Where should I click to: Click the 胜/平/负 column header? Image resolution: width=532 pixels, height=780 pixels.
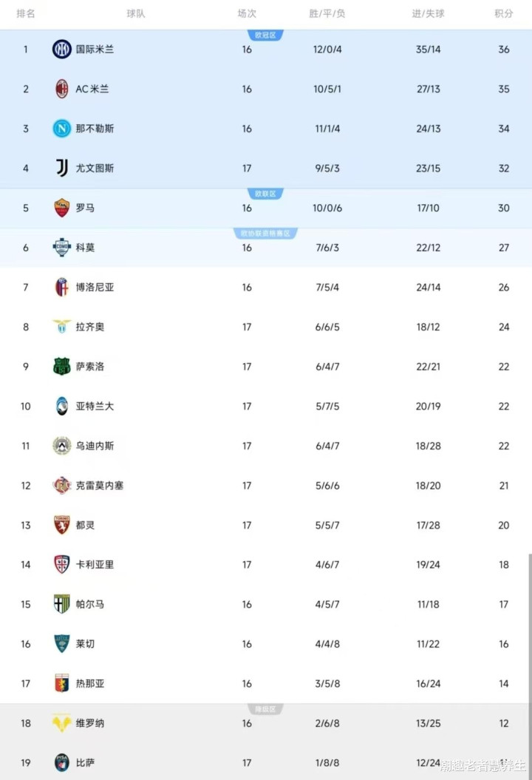coord(327,14)
